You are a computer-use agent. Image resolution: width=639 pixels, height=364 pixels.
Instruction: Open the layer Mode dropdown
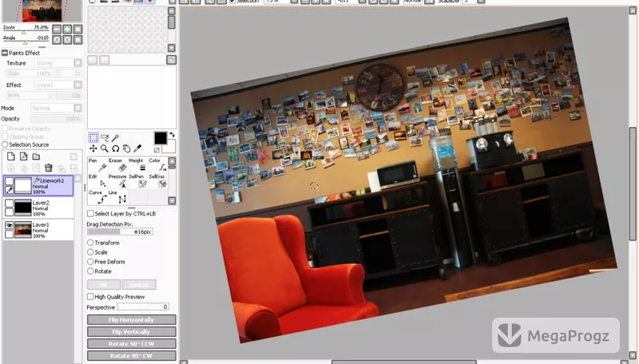click(x=77, y=108)
